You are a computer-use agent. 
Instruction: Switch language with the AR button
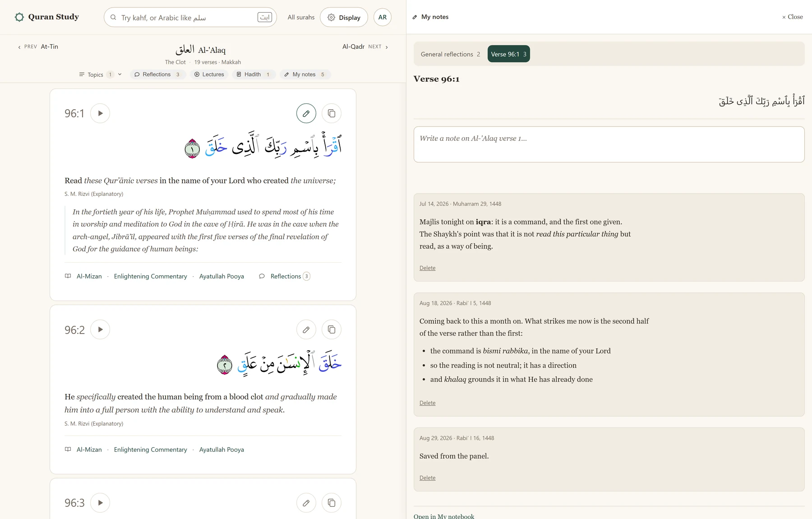(383, 17)
